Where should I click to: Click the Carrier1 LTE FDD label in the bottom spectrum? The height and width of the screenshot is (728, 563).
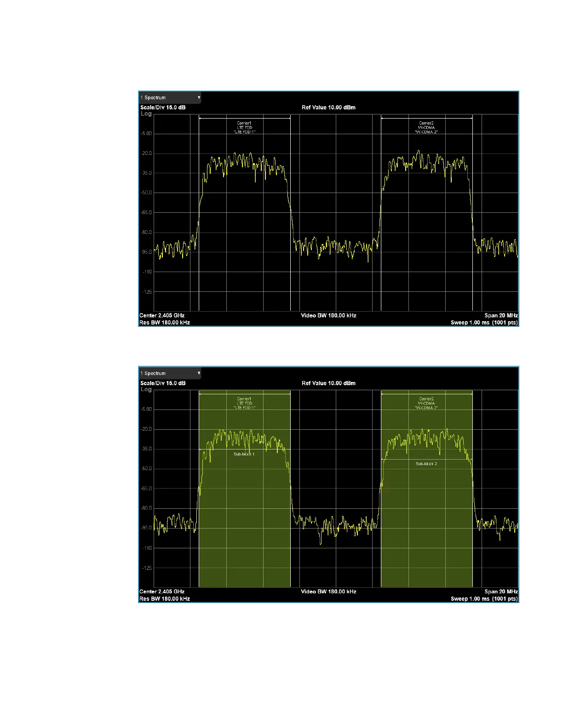[244, 403]
